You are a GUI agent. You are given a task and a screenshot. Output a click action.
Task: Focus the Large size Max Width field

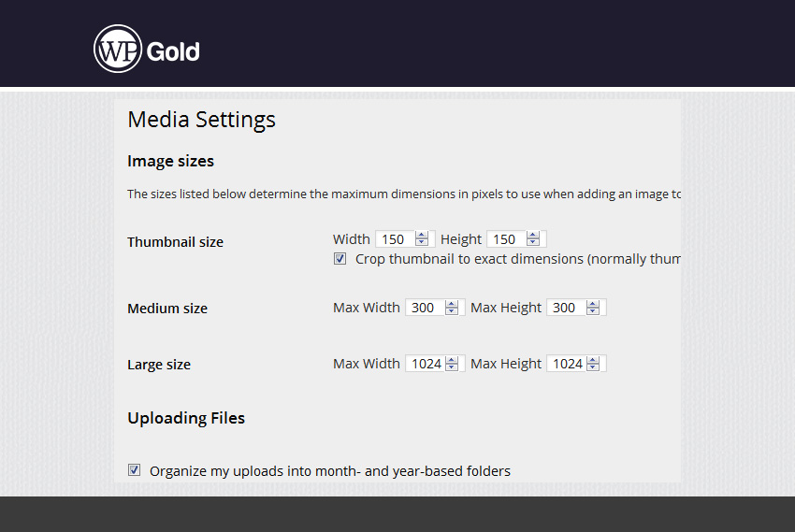click(x=426, y=364)
